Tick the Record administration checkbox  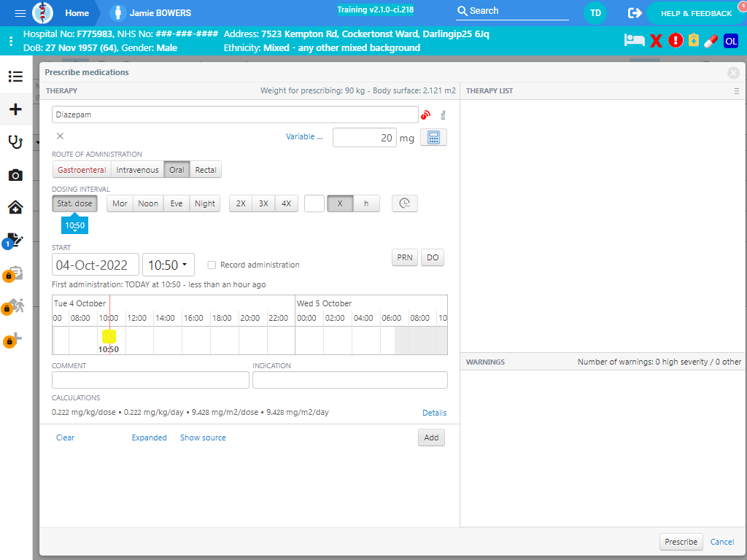click(x=212, y=265)
